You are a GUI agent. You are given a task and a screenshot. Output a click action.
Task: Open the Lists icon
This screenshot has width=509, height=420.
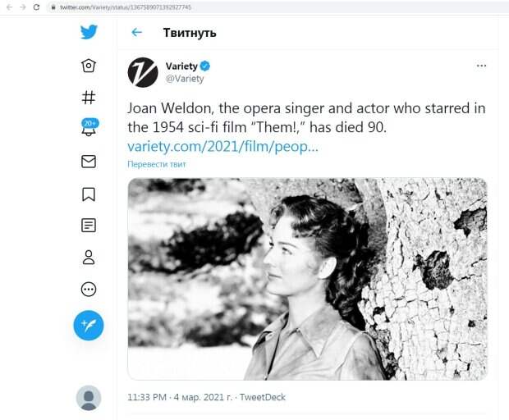click(x=89, y=225)
